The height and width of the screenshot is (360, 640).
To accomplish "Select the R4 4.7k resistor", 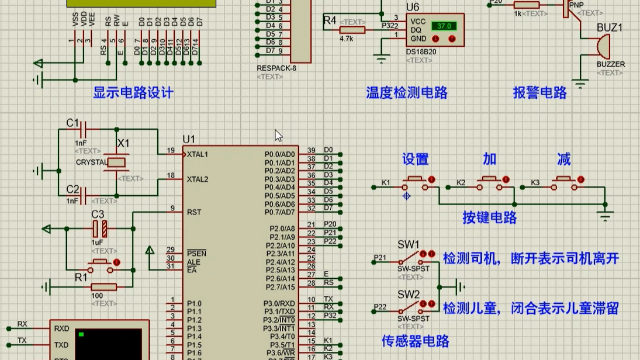I will click(x=352, y=30).
